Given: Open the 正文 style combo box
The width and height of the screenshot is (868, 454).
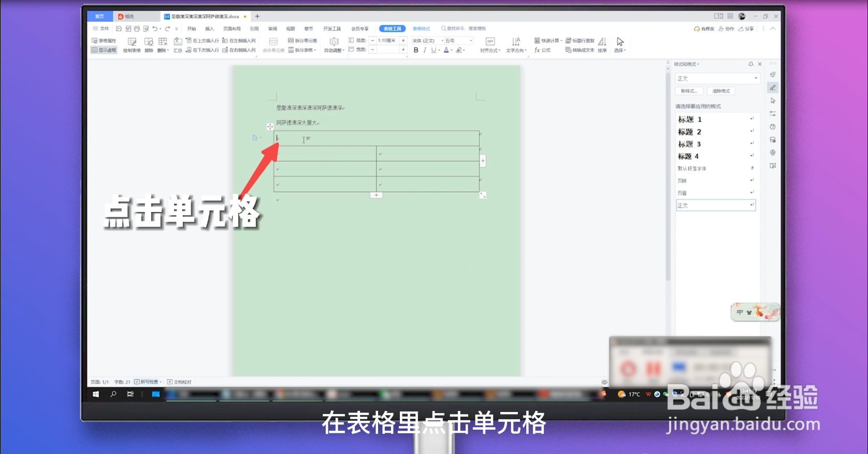Looking at the screenshot, I should [718, 78].
